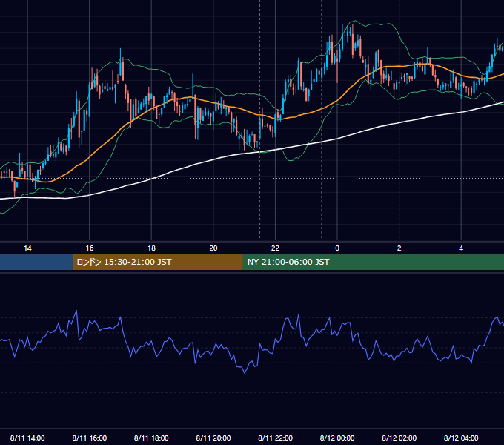
Task: Click hour label 14 on price chart axis
Action: tap(27, 248)
